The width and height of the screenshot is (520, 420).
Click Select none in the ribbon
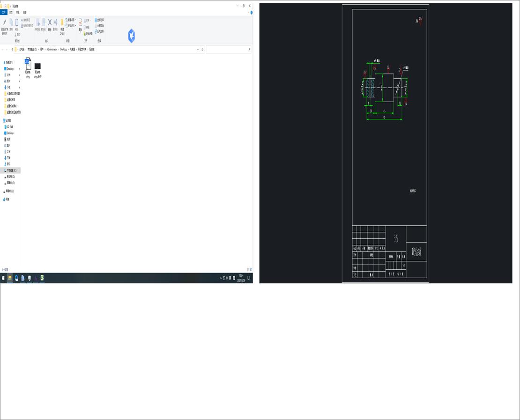[x=99, y=26]
